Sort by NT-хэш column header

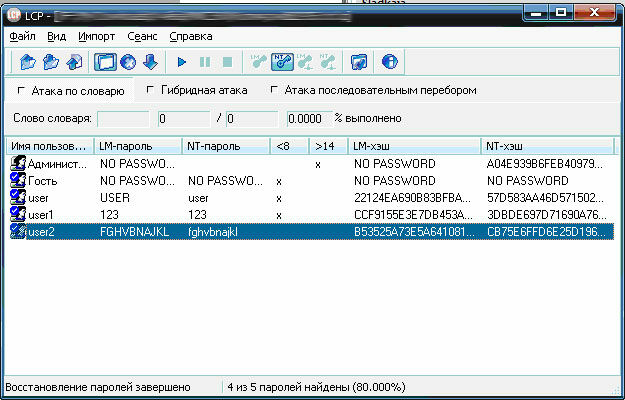pyautogui.click(x=548, y=146)
